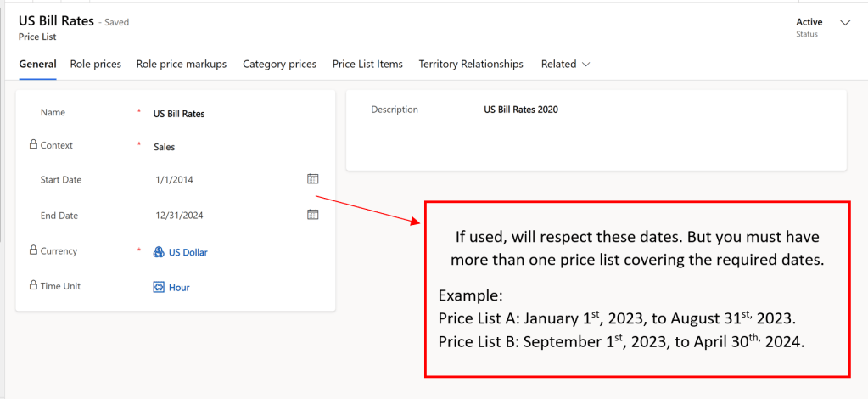This screenshot has height=399, width=868.
Task: Open the Related dropdown menu
Action: tap(564, 65)
